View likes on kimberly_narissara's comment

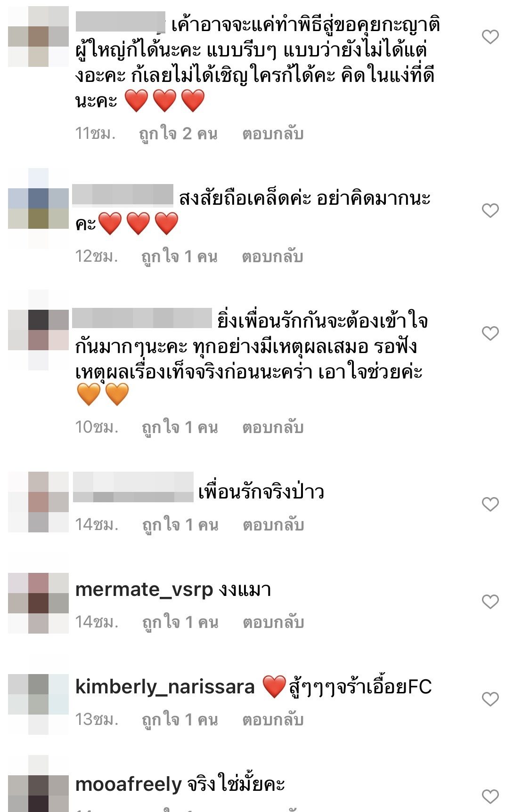click(x=180, y=720)
